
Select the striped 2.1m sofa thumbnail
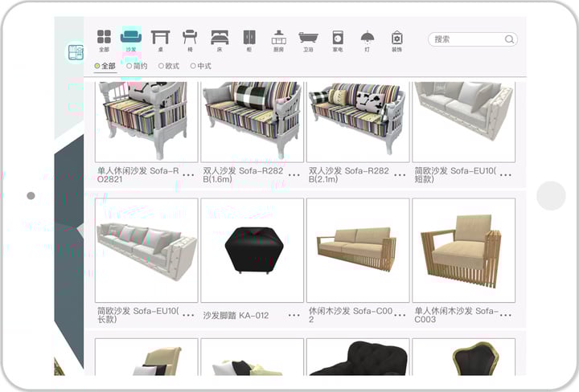tap(358, 121)
